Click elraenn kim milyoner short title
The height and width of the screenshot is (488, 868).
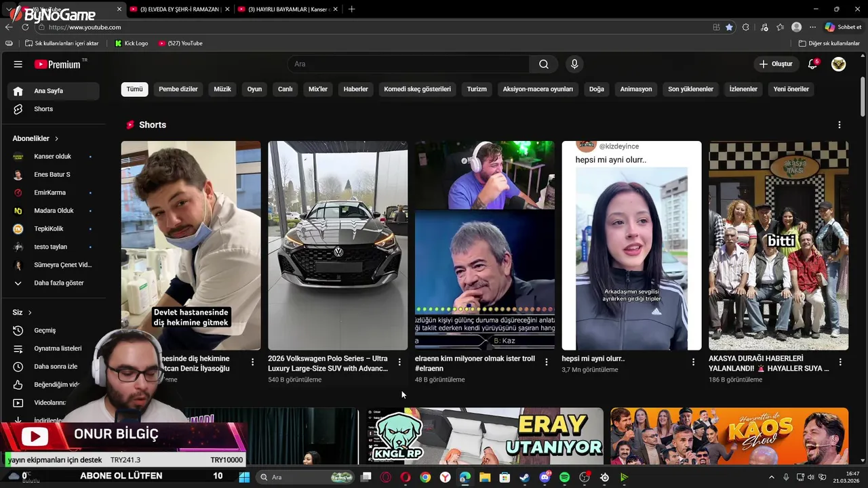(475, 363)
